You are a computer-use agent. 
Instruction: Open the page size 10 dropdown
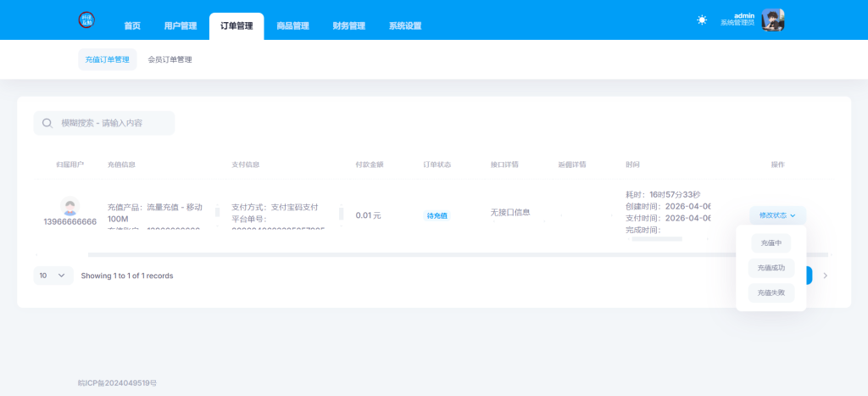53,276
